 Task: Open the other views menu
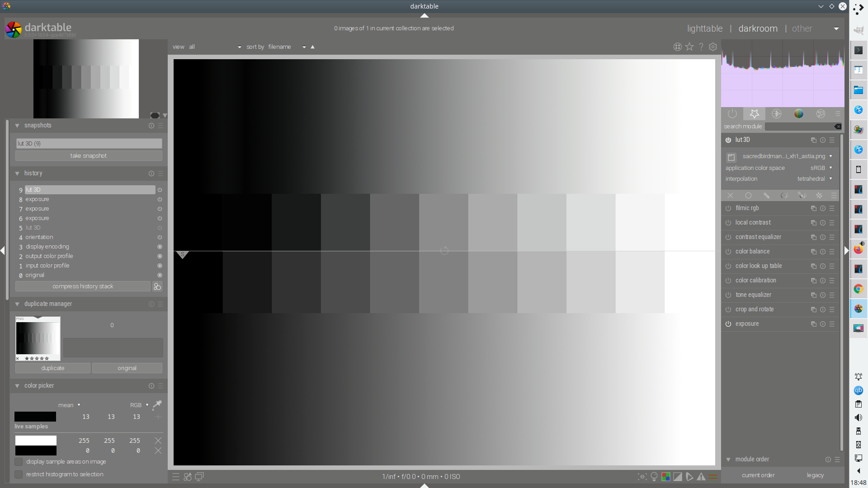point(802,28)
